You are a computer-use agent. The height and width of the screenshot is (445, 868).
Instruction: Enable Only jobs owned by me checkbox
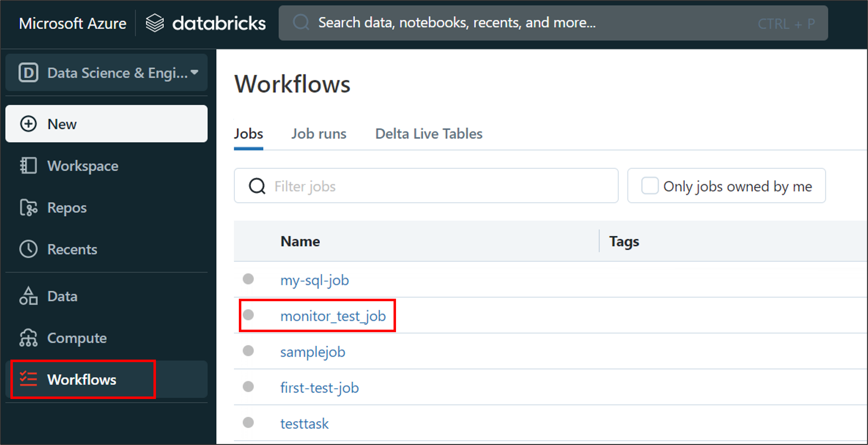tap(650, 186)
